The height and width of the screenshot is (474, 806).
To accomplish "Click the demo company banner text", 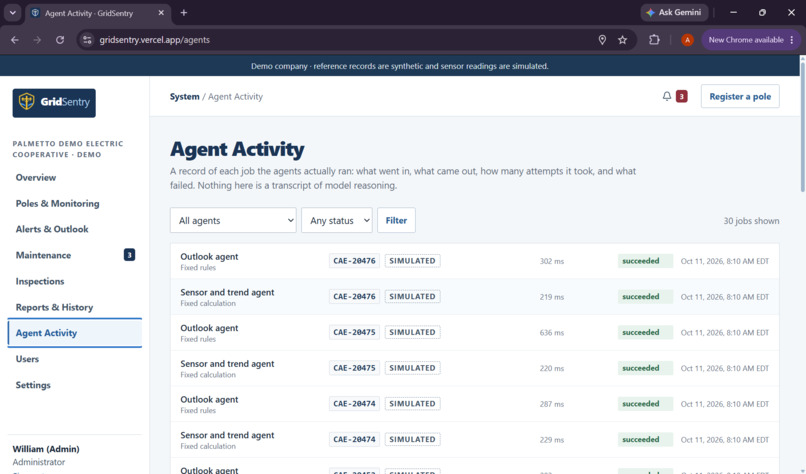I will (399, 66).
